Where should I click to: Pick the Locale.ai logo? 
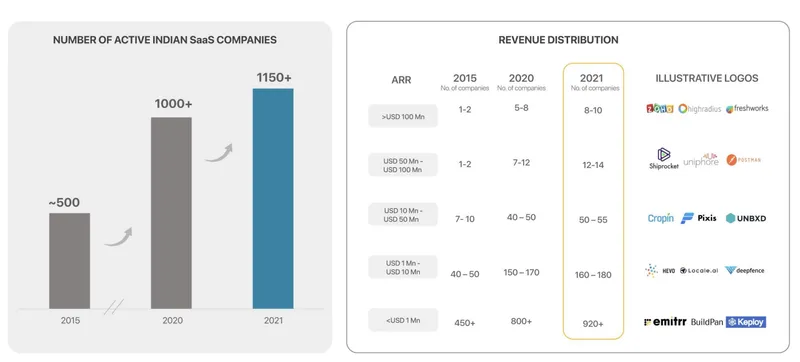(x=699, y=271)
